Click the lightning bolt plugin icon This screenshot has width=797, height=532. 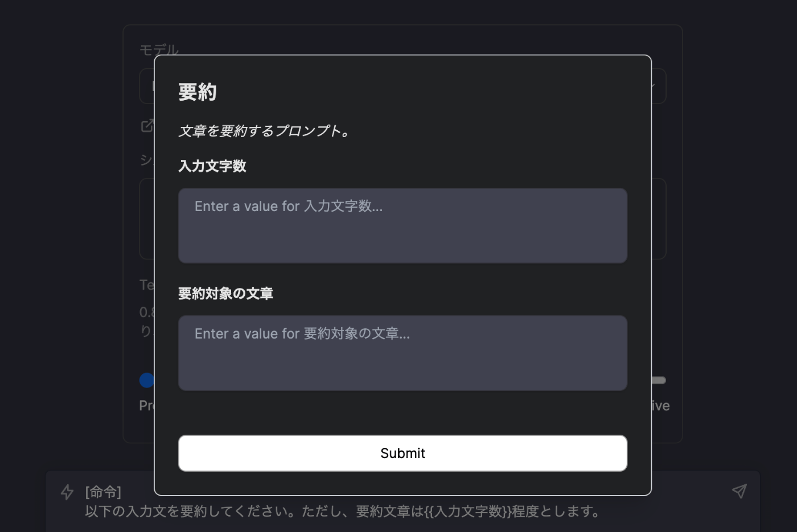[67, 492]
